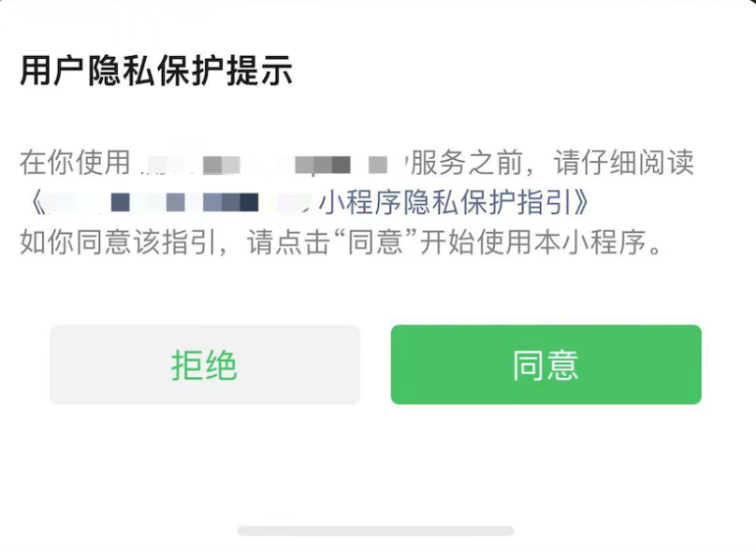
Task: Tap the gray 拒绝 button
Action: pyautogui.click(x=205, y=365)
